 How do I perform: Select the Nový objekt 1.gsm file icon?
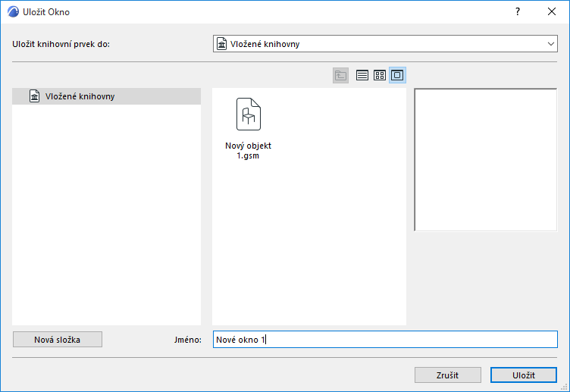249,114
